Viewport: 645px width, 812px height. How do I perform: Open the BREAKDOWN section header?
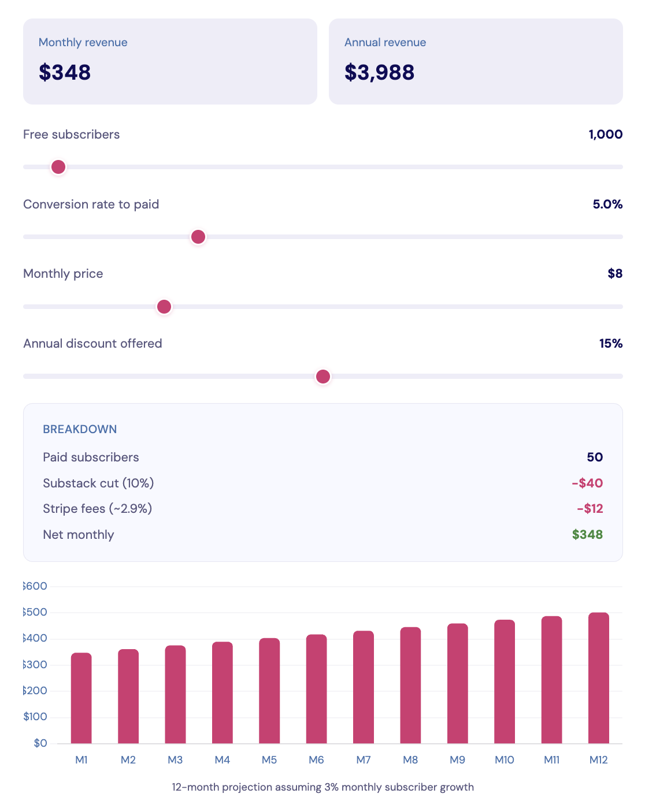pos(79,429)
